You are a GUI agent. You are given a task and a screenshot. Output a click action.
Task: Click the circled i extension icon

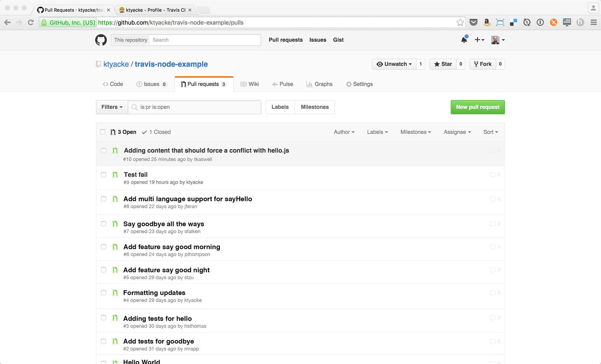click(x=540, y=22)
